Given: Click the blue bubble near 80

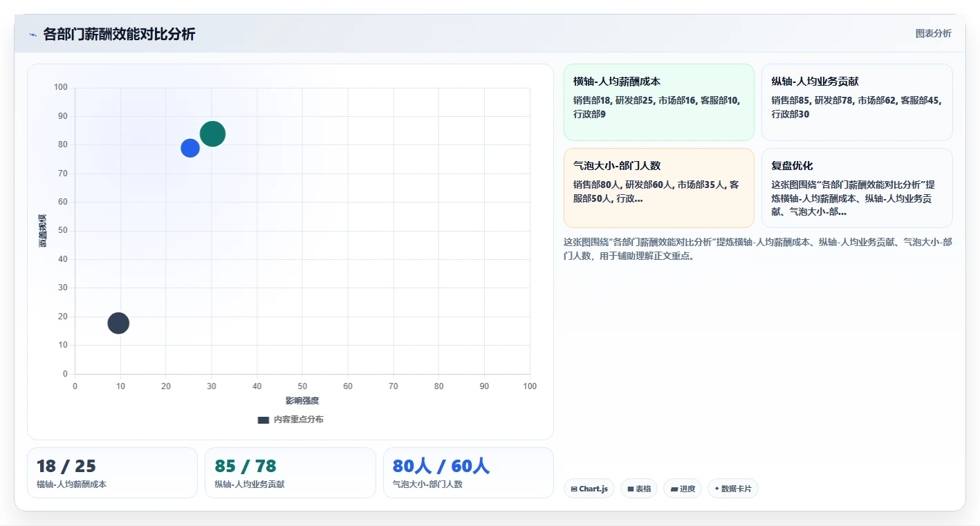Looking at the screenshot, I should point(190,148).
